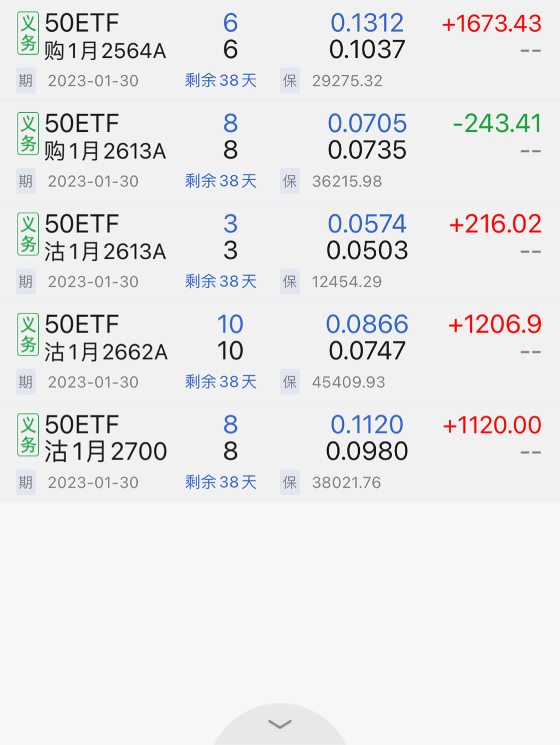Click 义务 badge on 沽1月2613A position
The height and width of the screenshot is (745, 560).
pos(28,234)
